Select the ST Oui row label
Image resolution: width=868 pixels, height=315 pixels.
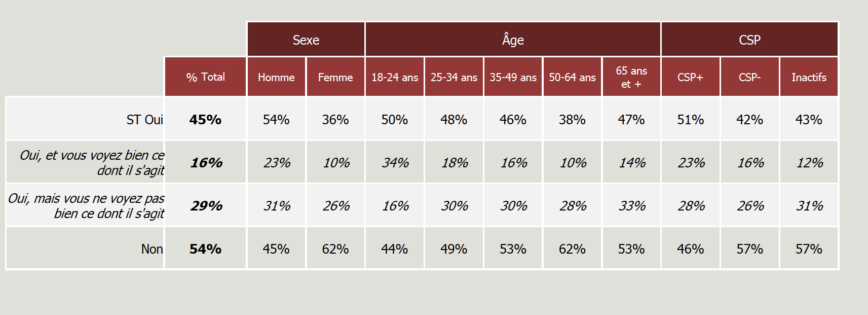tap(144, 120)
